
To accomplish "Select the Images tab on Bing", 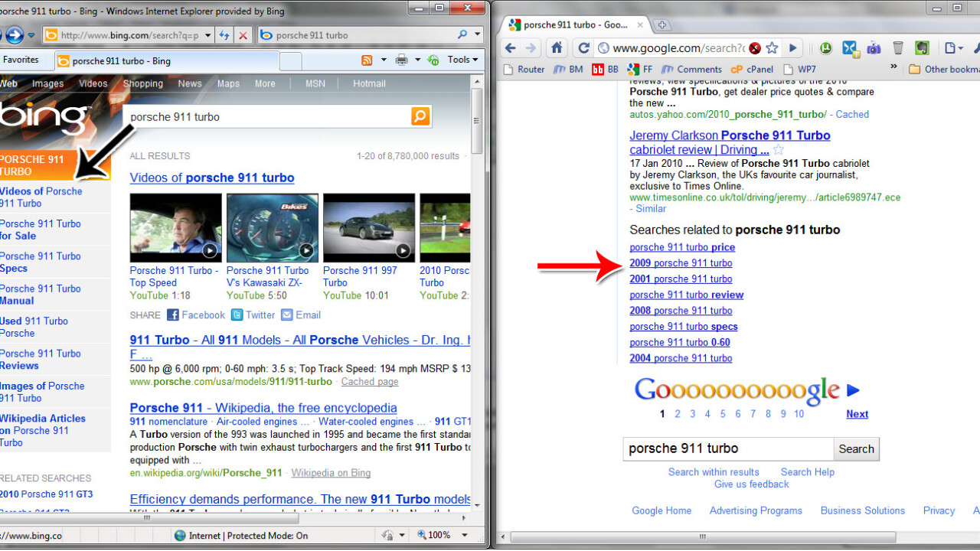I will [47, 83].
